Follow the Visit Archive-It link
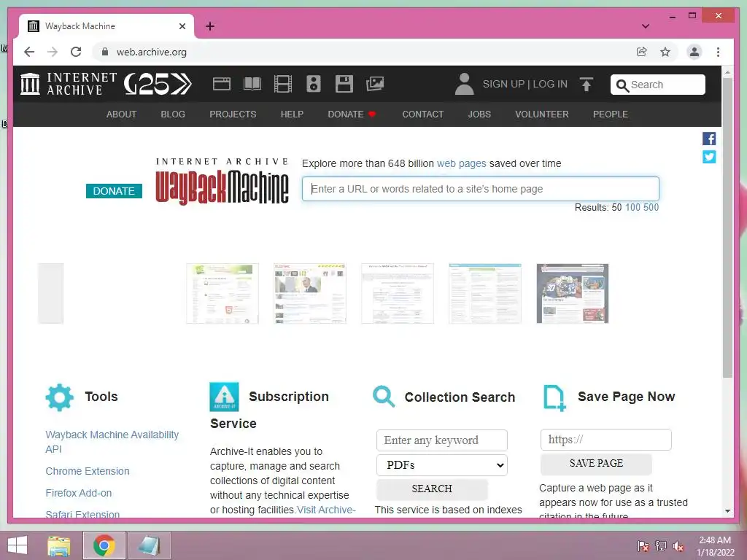The width and height of the screenshot is (747, 560). 326,510
